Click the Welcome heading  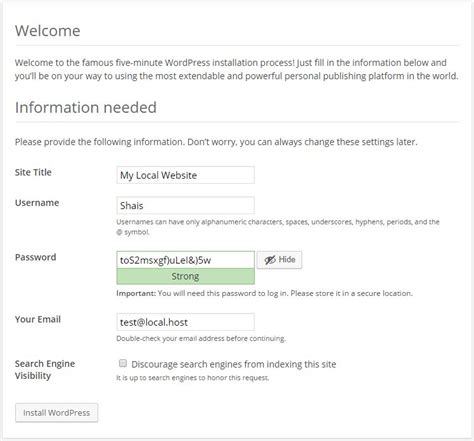(x=48, y=31)
